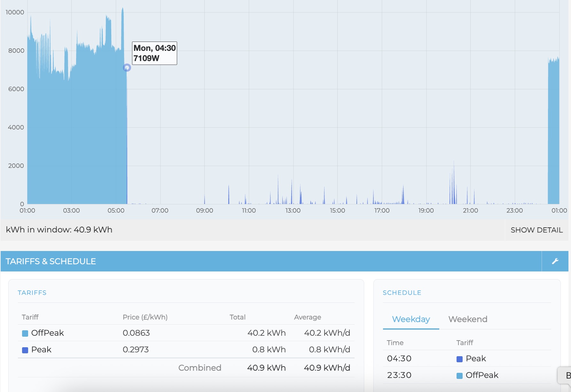
Task: Click the 23:30 schedule time entry
Action: point(399,375)
